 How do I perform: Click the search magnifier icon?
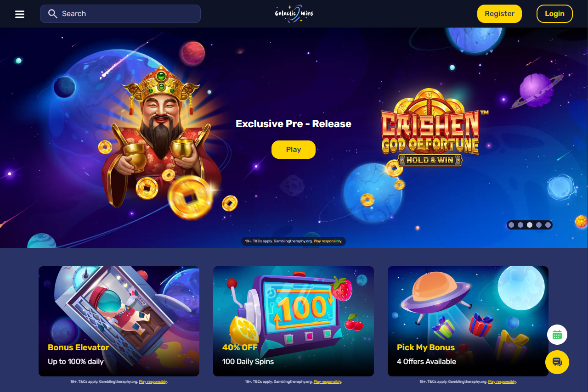pyautogui.click(x=53, y=14)
